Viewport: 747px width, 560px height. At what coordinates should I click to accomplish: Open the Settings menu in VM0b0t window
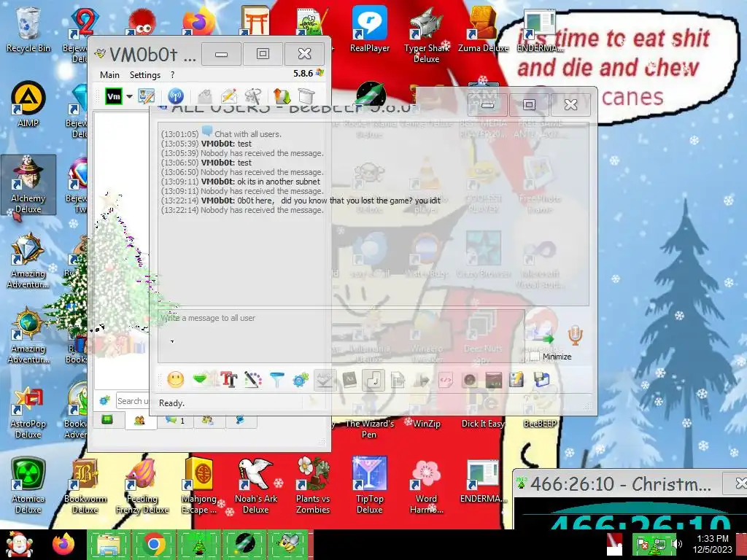[x=145, y=75]
